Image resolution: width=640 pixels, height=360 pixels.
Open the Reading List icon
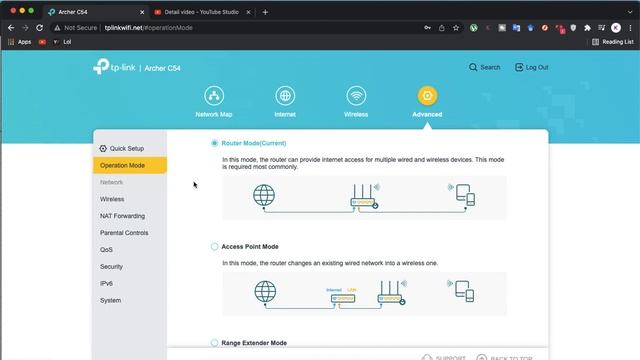[x=596, y=42]
